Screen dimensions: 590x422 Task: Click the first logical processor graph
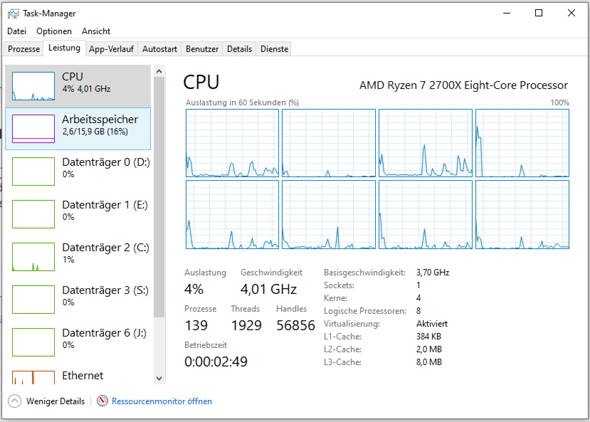coord(232,143)
